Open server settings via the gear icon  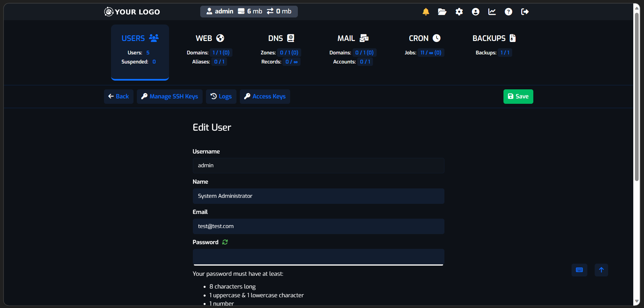tap(459, 11)
